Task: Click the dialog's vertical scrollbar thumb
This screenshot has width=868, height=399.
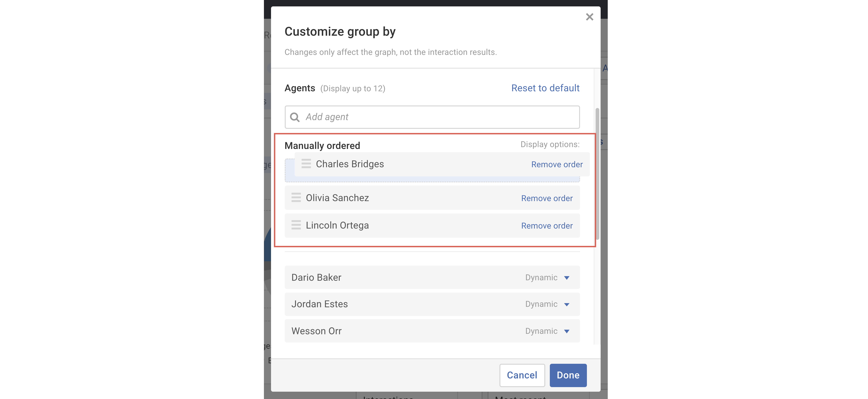Action: [597, 173]
